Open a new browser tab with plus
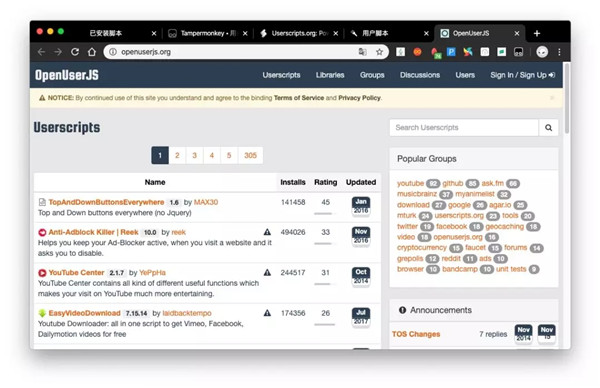The width and height of the screenshot is (600, 388). (536, 34)
